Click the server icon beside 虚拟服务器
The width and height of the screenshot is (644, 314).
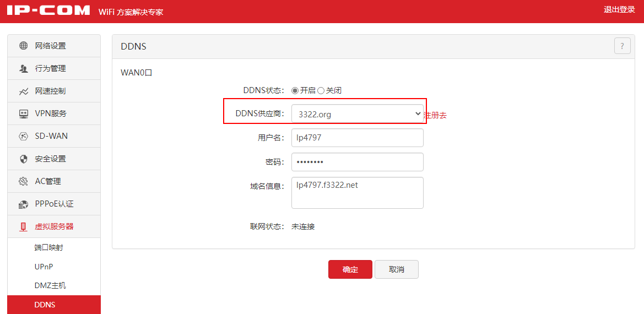[24, 226]
